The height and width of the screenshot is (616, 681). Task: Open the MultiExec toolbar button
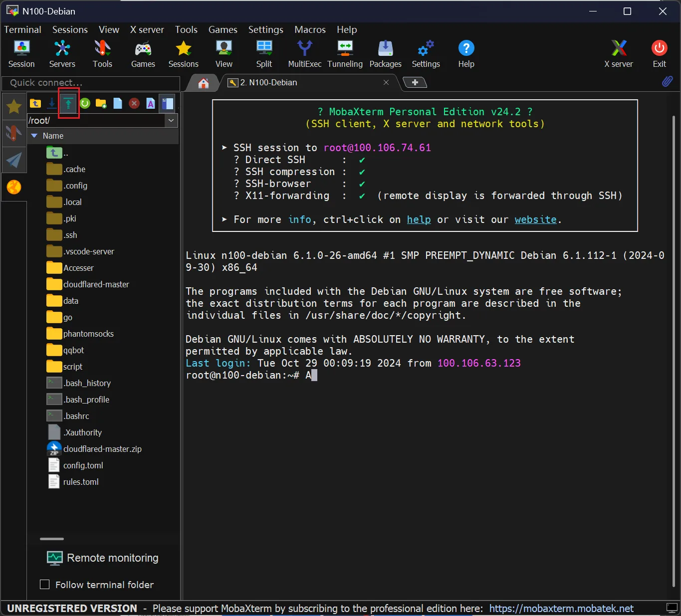tap(304, 54)
